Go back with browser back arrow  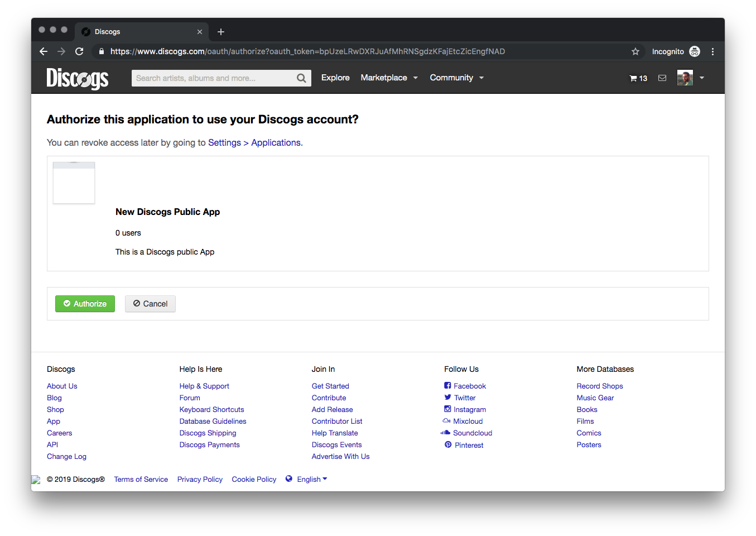(x=44, y=51)
